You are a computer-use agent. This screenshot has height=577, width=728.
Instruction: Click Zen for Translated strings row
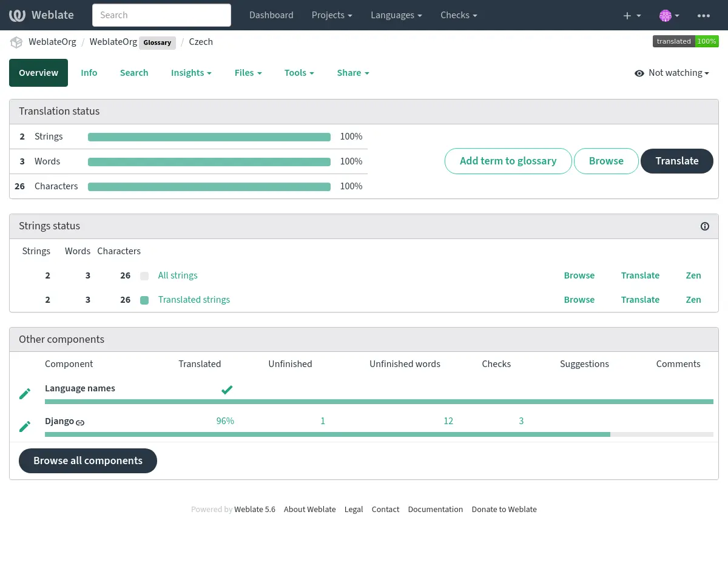pos(693,300)
